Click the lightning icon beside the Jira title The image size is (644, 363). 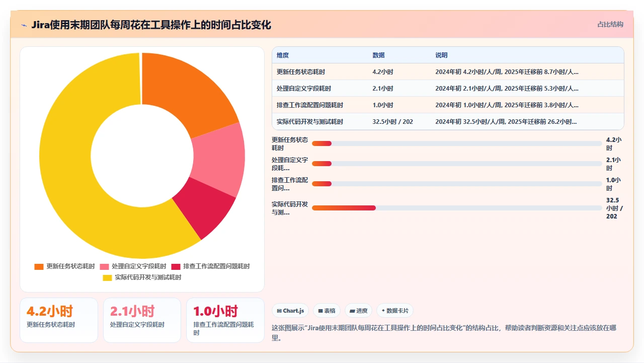click(x=24, y=25)
